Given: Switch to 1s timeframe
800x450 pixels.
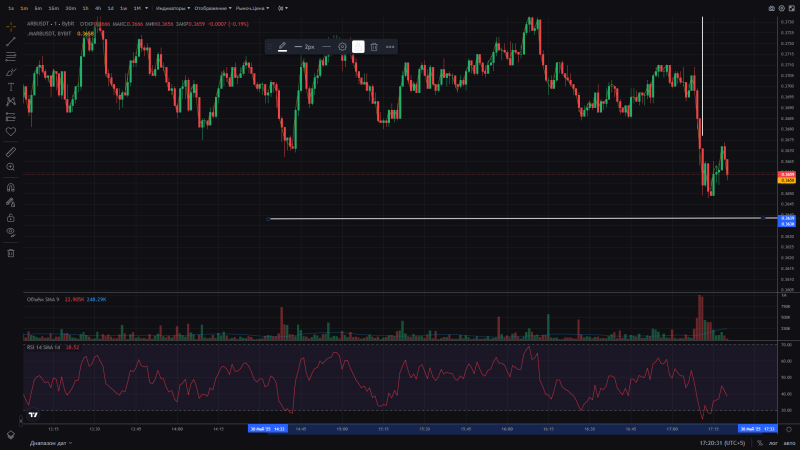Looking at the screenshot, I should (11, 8).
